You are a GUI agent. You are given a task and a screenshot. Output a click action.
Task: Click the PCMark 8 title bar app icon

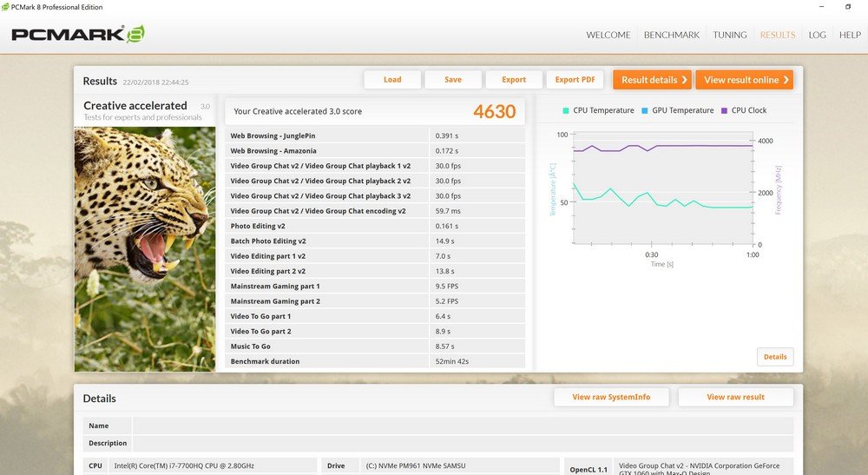[x=5, y=7]
